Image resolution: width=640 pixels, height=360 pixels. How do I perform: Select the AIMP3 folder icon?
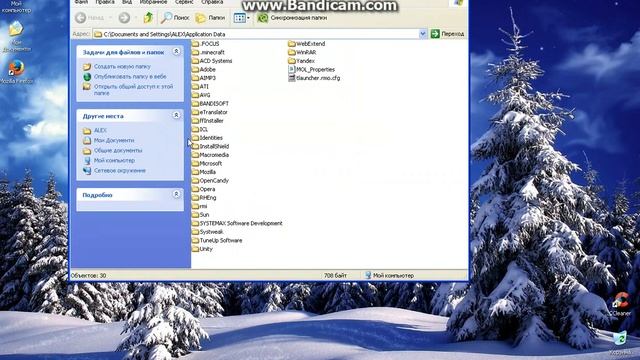click(x=196, y=78)
